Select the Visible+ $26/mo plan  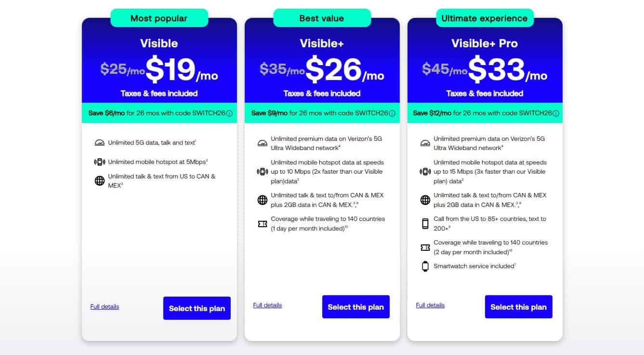(355, 307)
